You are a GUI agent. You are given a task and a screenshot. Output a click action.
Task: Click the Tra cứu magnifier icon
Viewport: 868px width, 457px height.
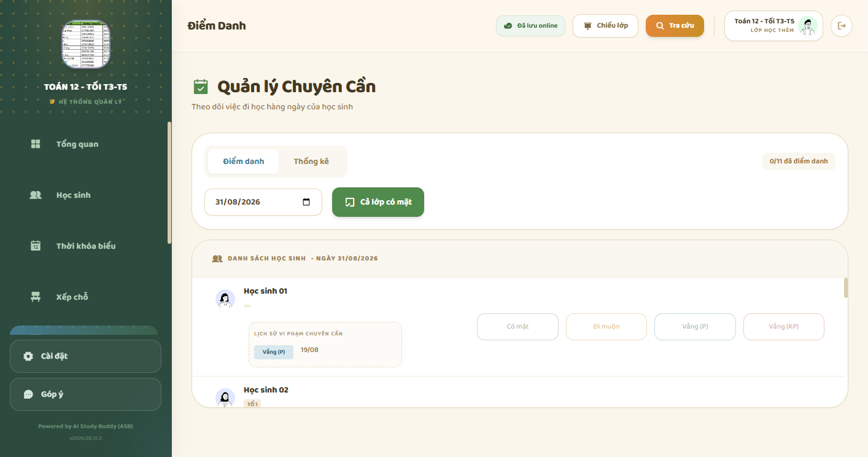660,26
